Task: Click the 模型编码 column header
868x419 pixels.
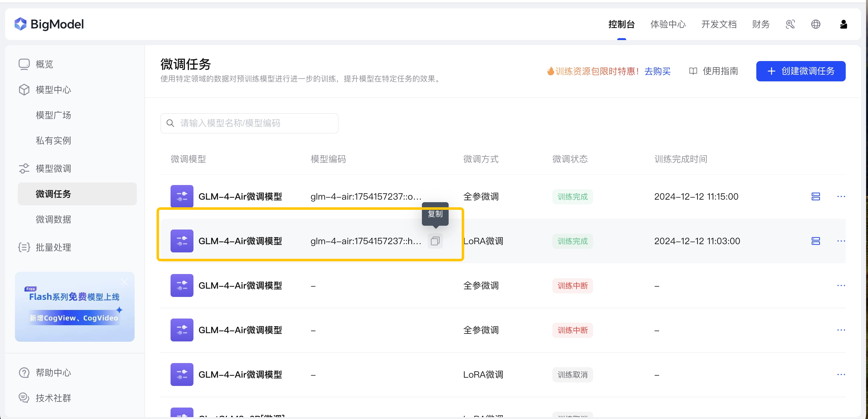Action: point(328,159)
